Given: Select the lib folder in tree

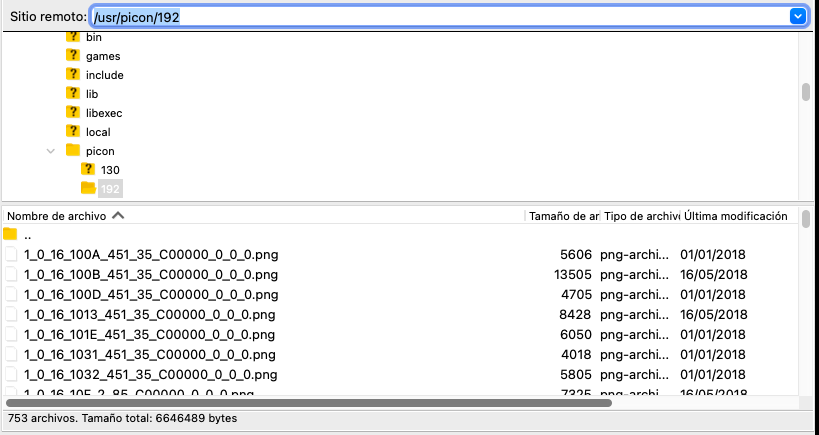Looking at the screenshot, I should 92,94.
